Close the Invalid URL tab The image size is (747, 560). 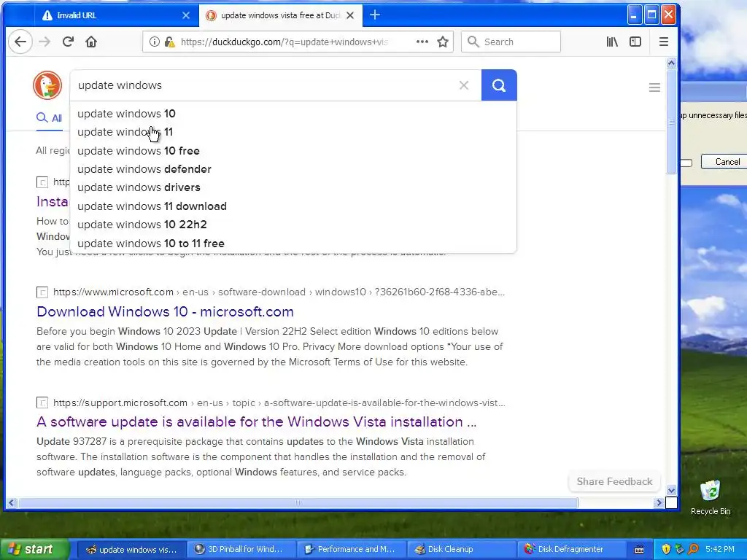(186, 16)
